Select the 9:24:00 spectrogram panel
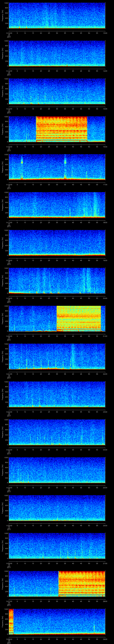 [x=57, y=470]
